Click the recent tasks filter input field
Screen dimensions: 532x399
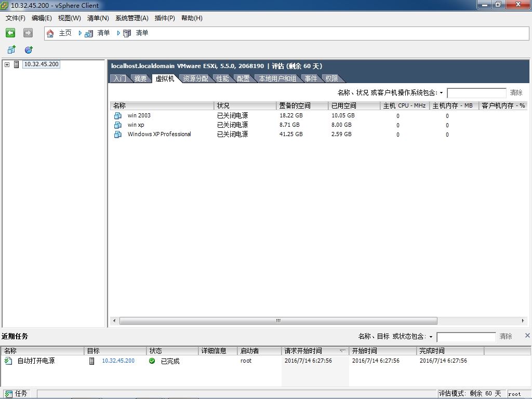pyautogui.click(x=466, y=337)
